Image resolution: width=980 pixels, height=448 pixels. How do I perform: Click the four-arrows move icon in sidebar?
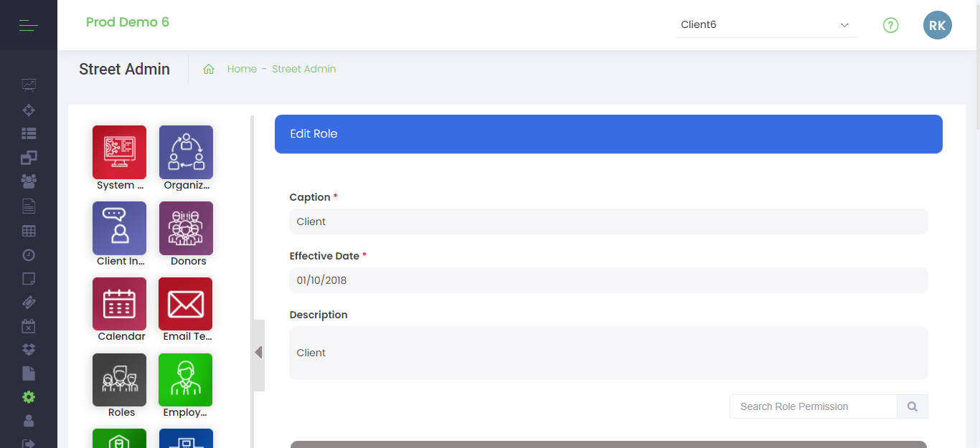click(x=29, y=110)
